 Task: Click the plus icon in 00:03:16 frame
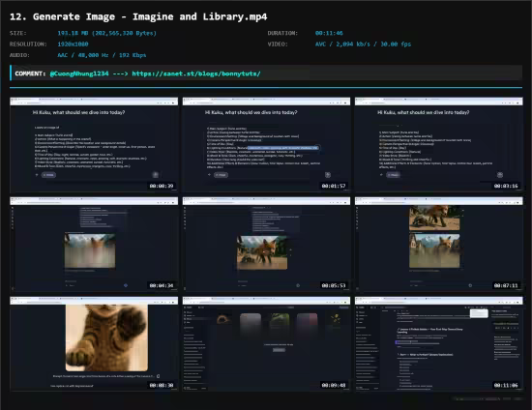pos(381,175)
